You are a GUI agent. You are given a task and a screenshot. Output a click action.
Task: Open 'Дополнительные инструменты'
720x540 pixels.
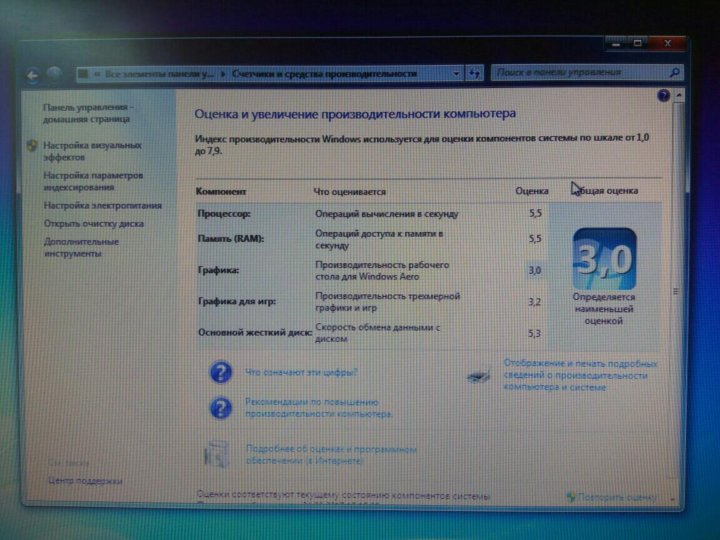81,248
